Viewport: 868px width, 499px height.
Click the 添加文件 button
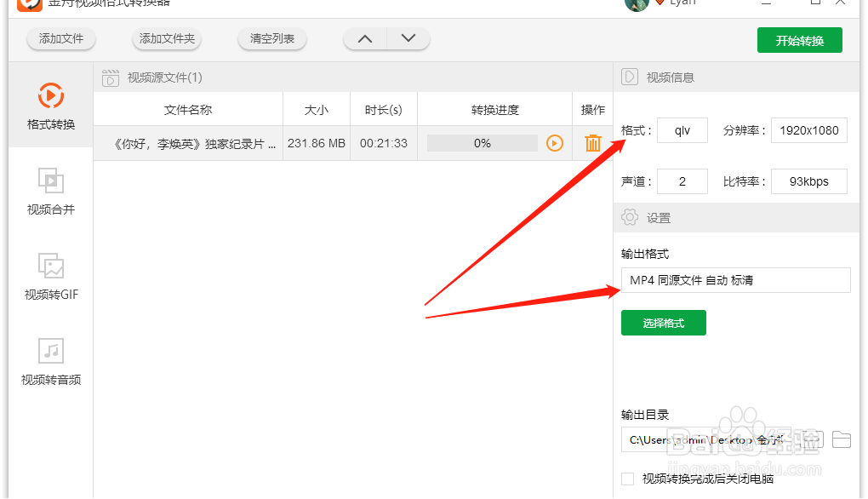point(61,39)
